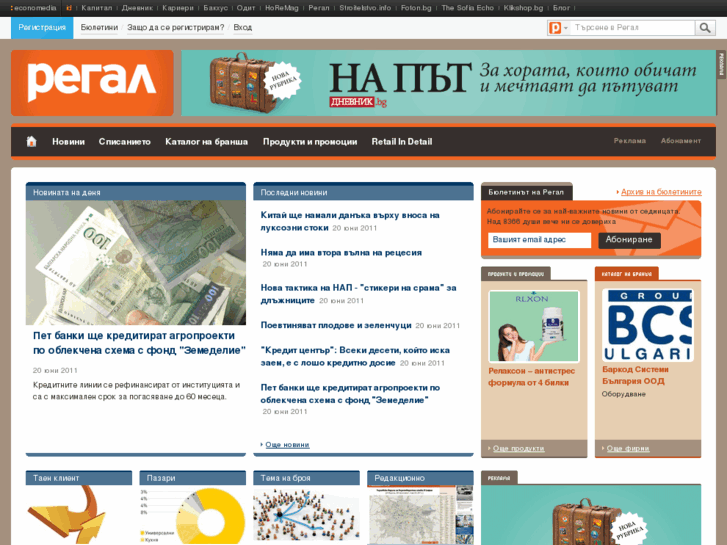The height and width of the screenshot is (545, 727).
Task: Open the Retail In Detail menu
Action: [402, 142]
